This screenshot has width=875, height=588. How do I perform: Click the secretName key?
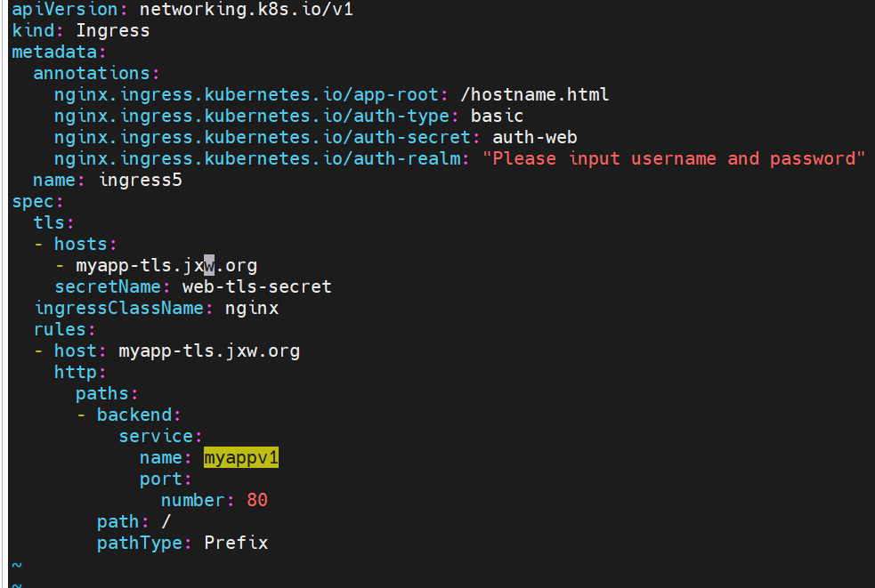point(108,286)
